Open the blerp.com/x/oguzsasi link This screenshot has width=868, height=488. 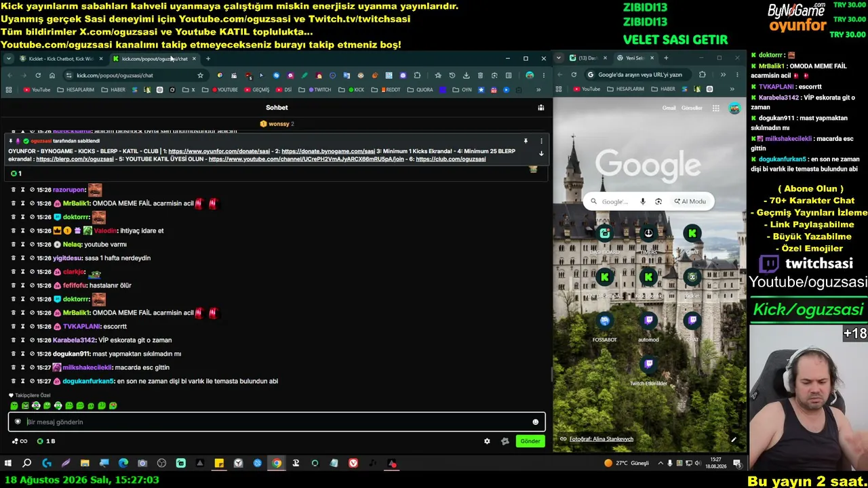(75, 159)
